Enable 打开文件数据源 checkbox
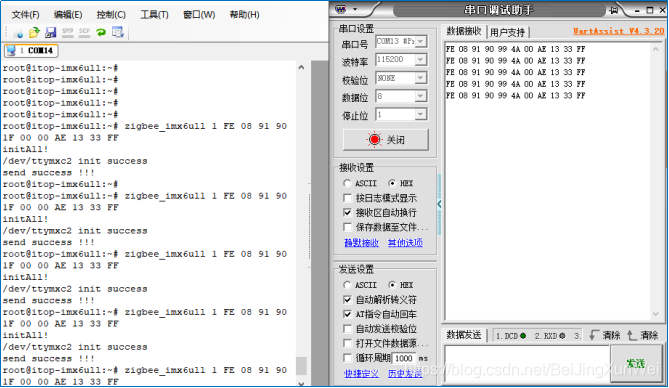 [x=347, y=343]
